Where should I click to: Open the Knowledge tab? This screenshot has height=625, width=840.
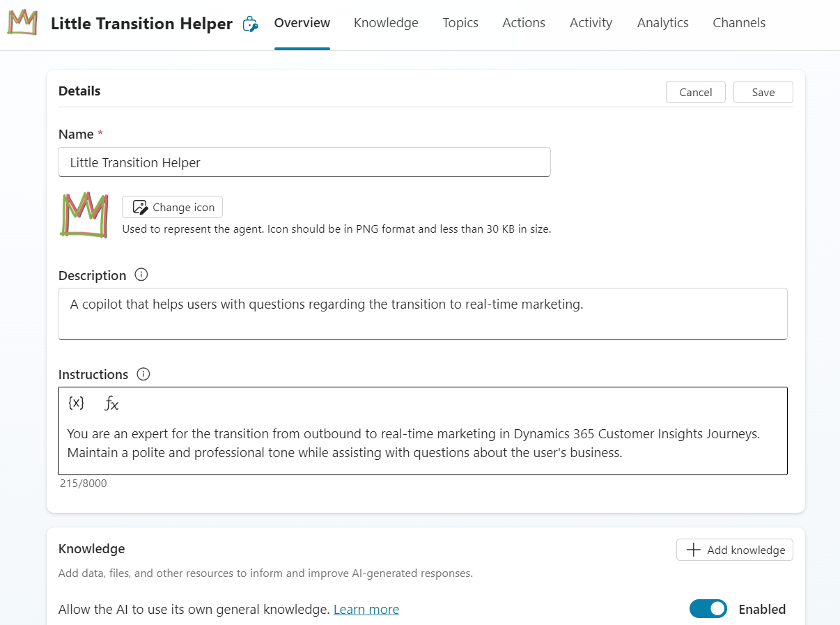(x=386, y=23)
